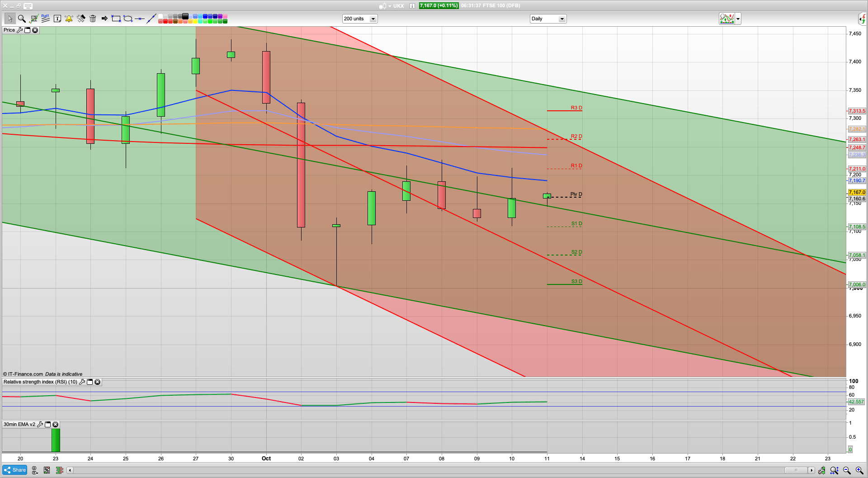The image size is (868, 478).
Task: Click the trash can delete tool
Action: click(x=93, y=19)
